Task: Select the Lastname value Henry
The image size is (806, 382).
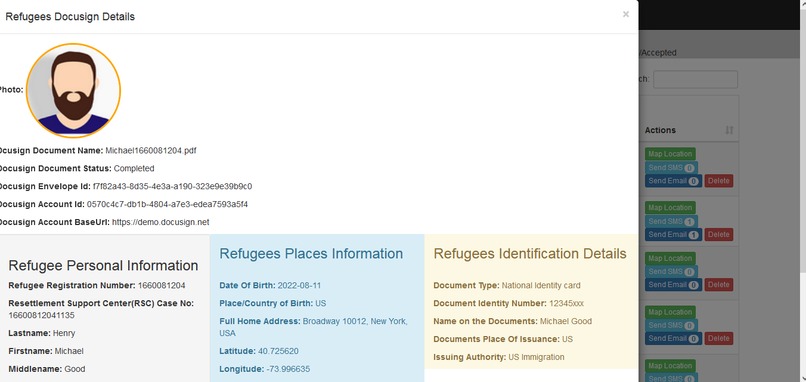Action: [64, 333]
